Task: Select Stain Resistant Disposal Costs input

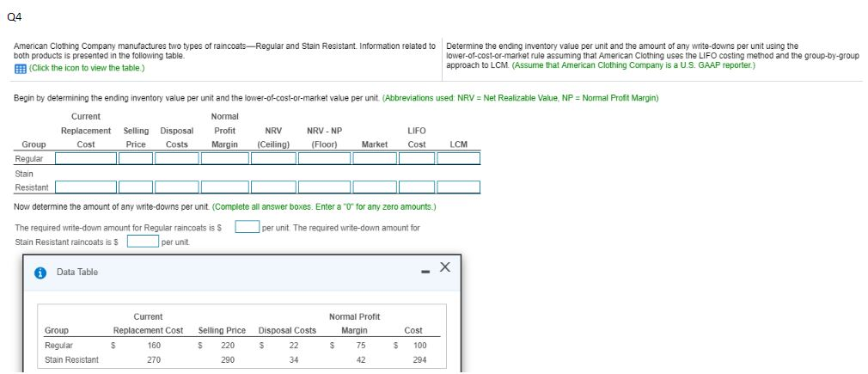Action: pyautogui.click(x=176, y=187)
